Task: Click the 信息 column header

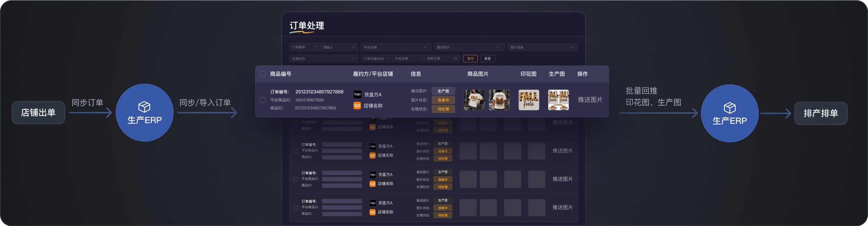Action: [416, 74]
